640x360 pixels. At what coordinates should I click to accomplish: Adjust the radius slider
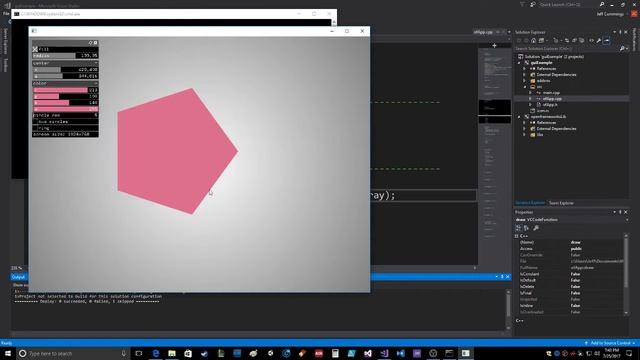tap(65, 56)
